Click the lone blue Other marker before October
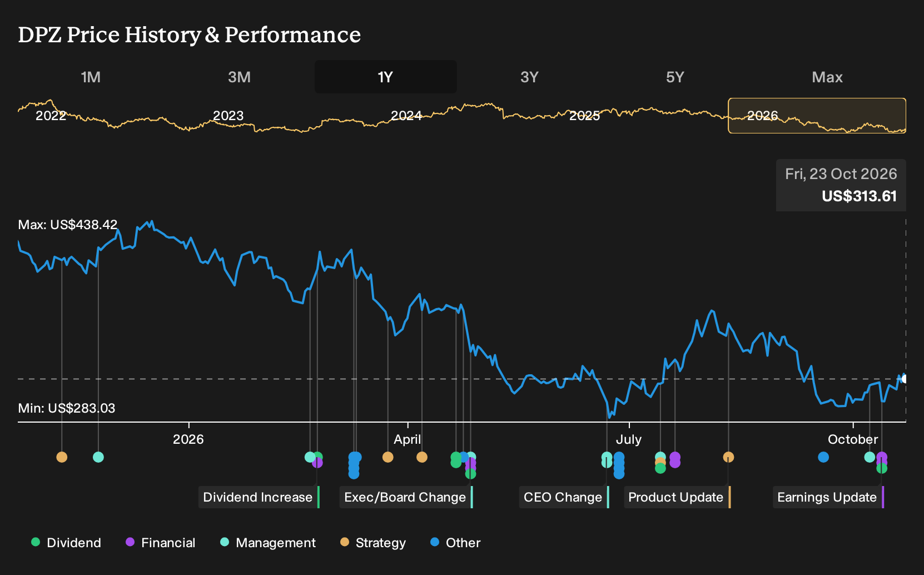The height and width of the screenshot is (575, 924). click(x=823, y=457)
